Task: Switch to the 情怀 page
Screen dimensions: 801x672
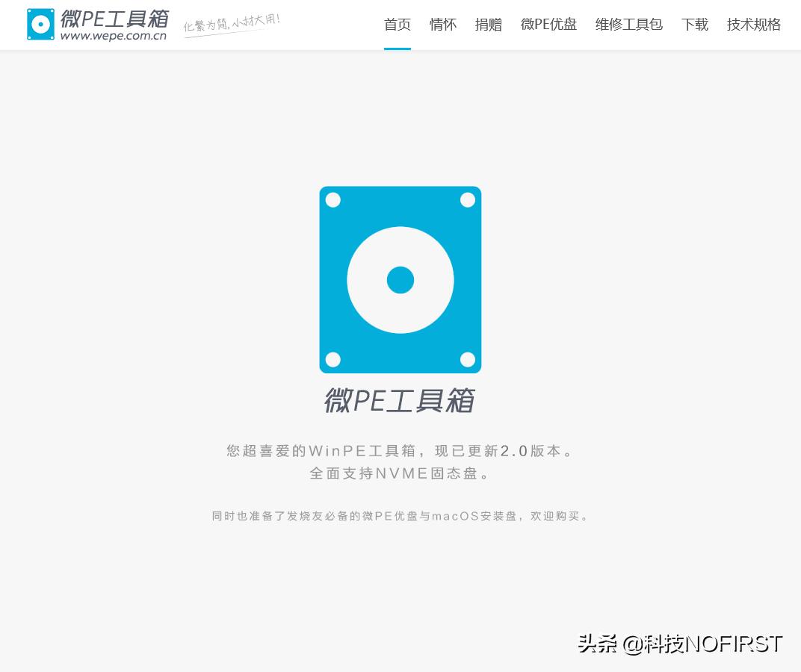Action: [443, 25]
